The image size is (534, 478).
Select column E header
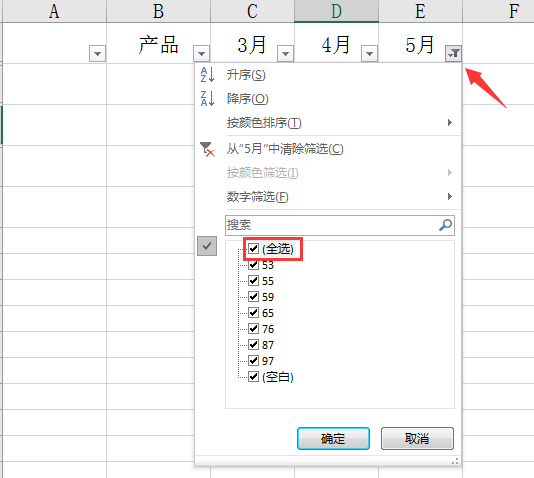click(420, 11)
